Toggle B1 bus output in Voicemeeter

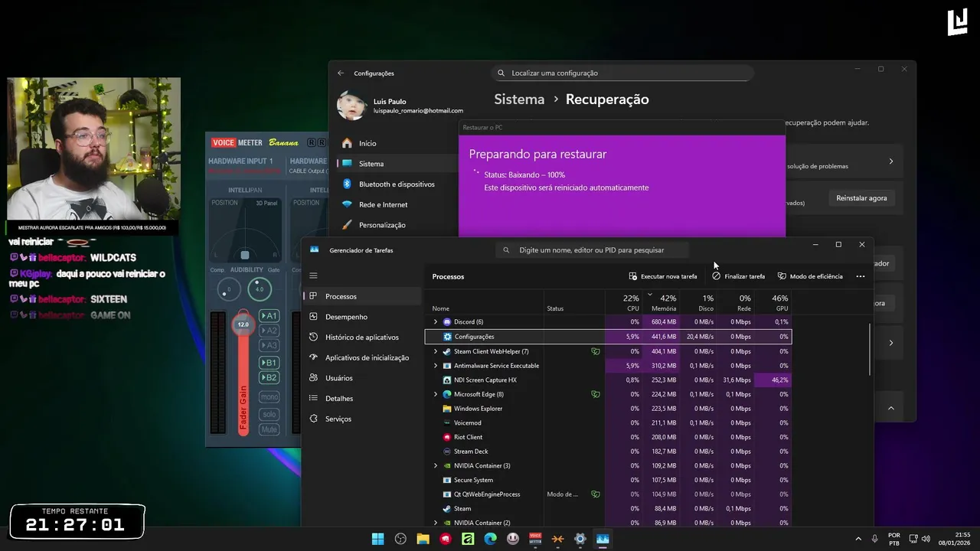pyautogui.click(x=269, y=363)
